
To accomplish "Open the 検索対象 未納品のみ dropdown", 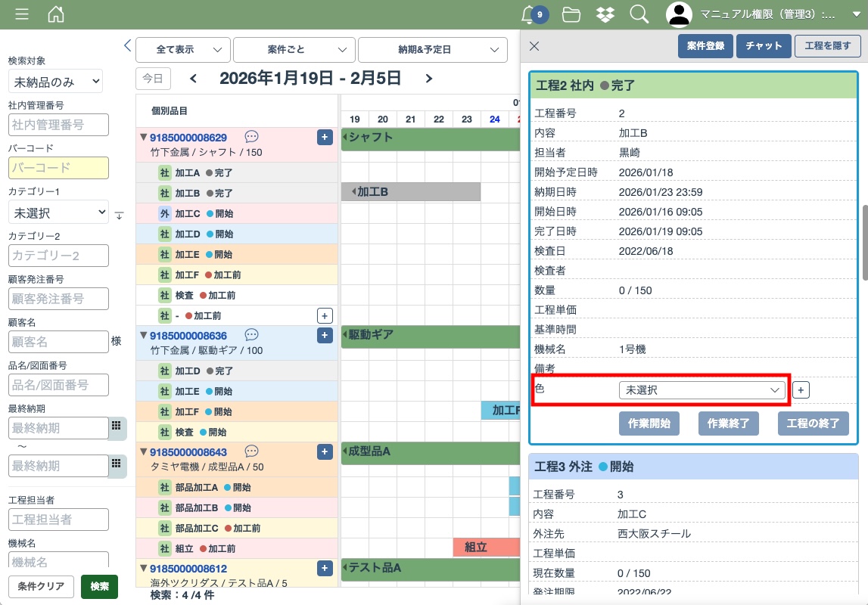I will (55, 81).
